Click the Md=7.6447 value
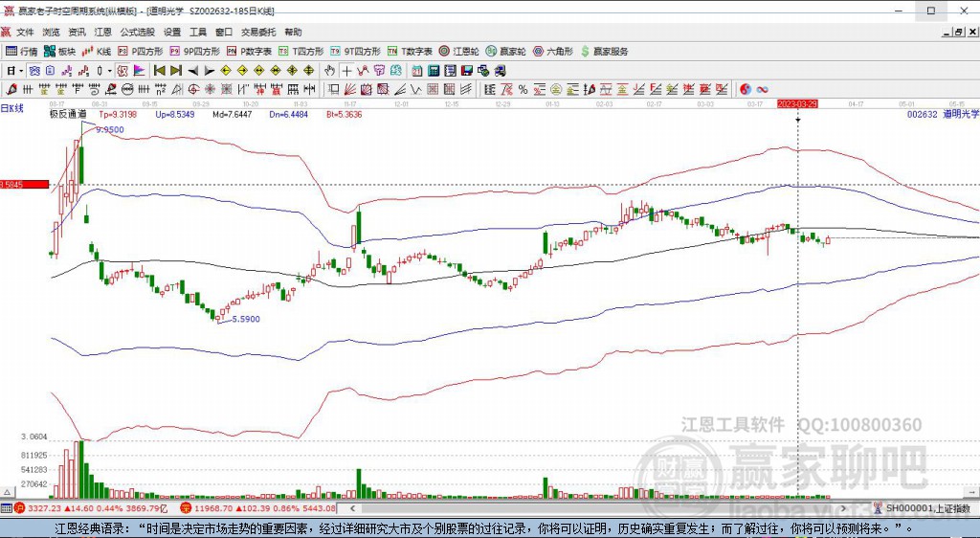 (232, 114)
